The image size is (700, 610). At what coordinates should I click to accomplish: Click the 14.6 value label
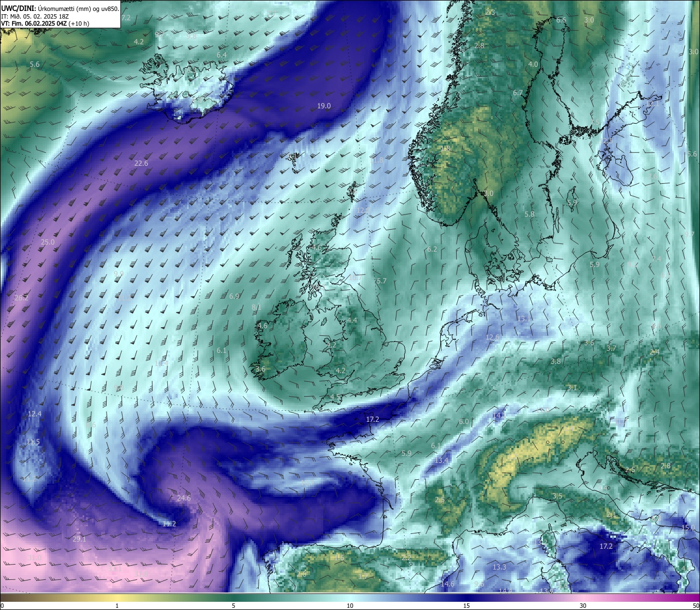(x=447, y=584)
